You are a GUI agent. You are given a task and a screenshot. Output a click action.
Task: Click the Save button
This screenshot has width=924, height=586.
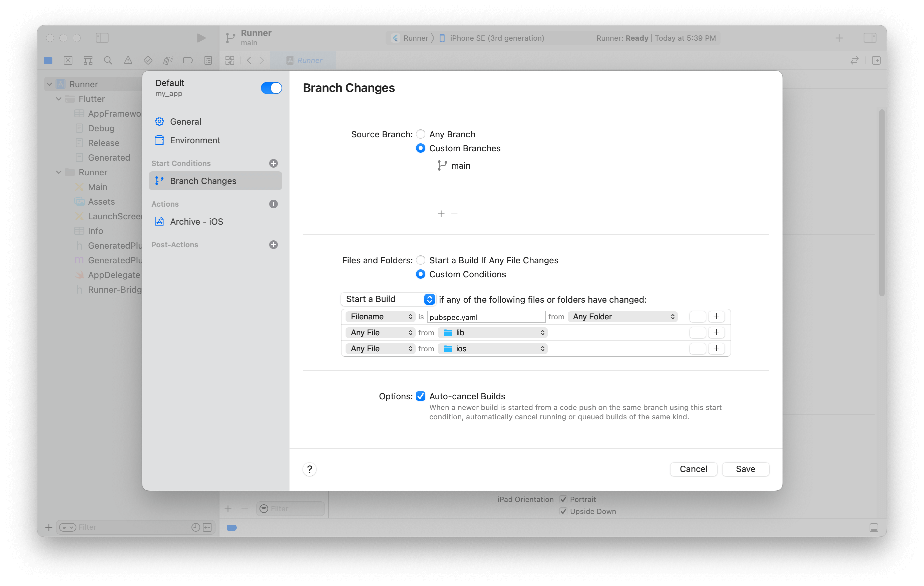click(x=746, y=469)
